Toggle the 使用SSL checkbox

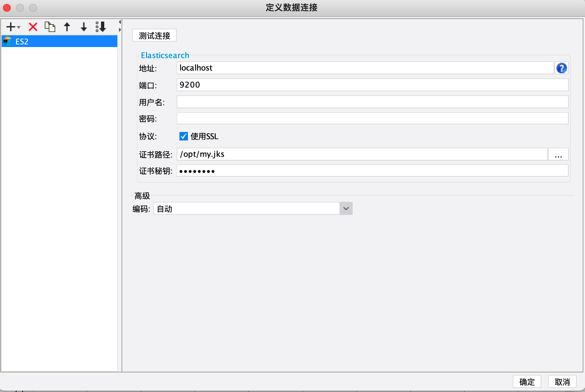coord(184,136)
